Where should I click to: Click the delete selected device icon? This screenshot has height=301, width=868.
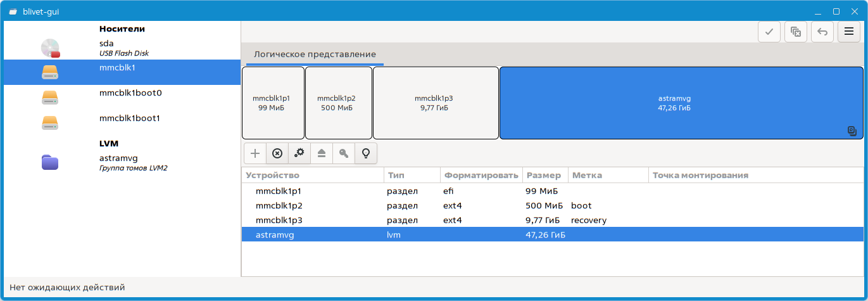[x=277, y=153]
